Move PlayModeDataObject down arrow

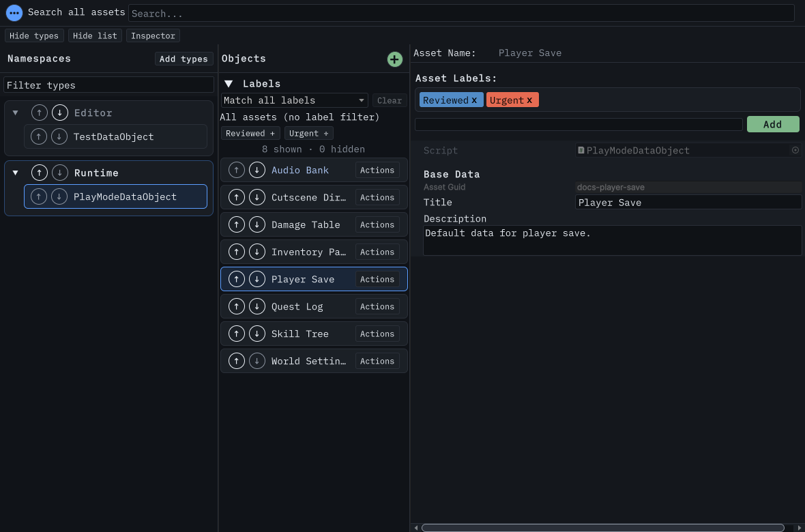(59, 196)
